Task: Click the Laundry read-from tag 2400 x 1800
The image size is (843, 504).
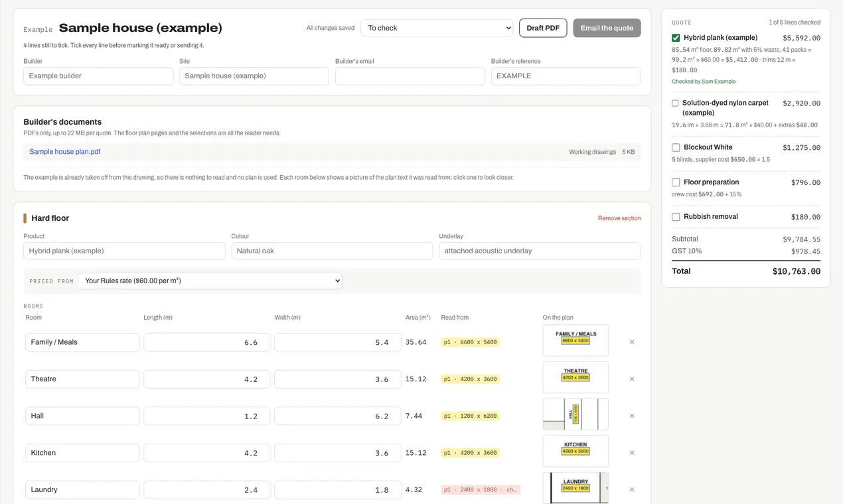Action: 481,489
